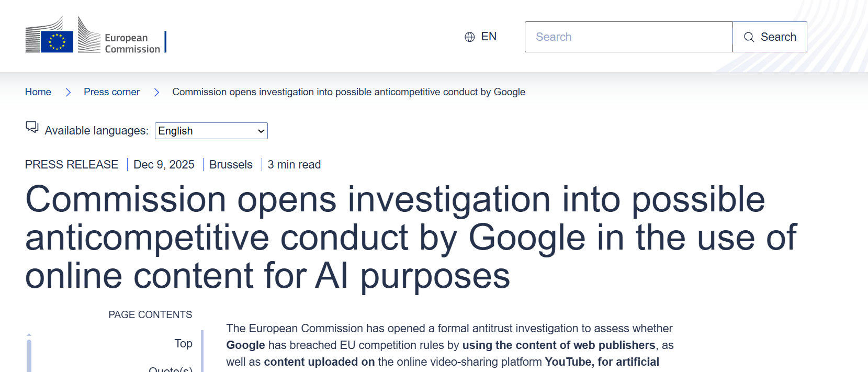The width and height of the screenshot is (868, 372).
Task: Click the speech bubbles translation icon
Action: pos(32,127)
